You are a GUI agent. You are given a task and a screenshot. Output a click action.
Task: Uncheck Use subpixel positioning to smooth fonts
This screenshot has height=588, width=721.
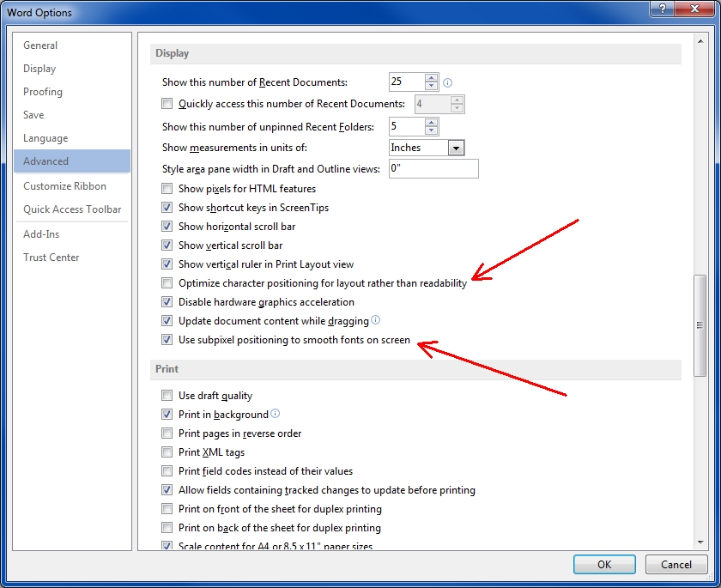[x=167, y=339]
